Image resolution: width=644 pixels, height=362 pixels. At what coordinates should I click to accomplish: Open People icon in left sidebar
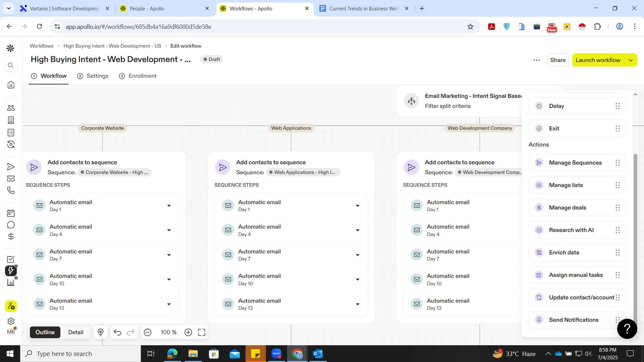pyautogui.click(x=11, y=108)
